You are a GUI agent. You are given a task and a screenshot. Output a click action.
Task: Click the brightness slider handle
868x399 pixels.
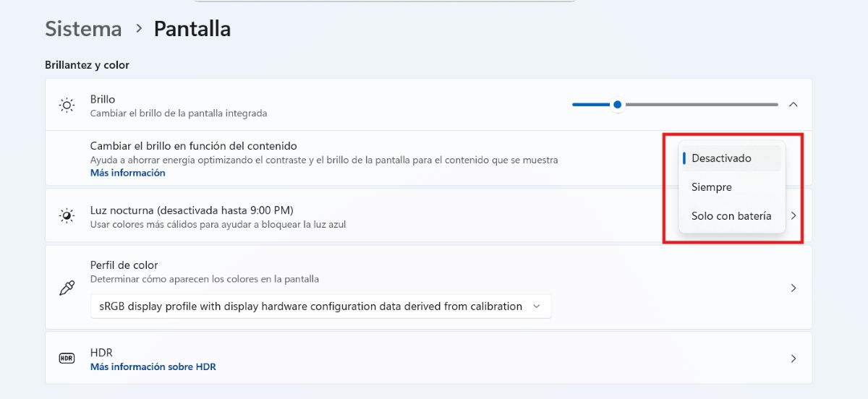617,105
